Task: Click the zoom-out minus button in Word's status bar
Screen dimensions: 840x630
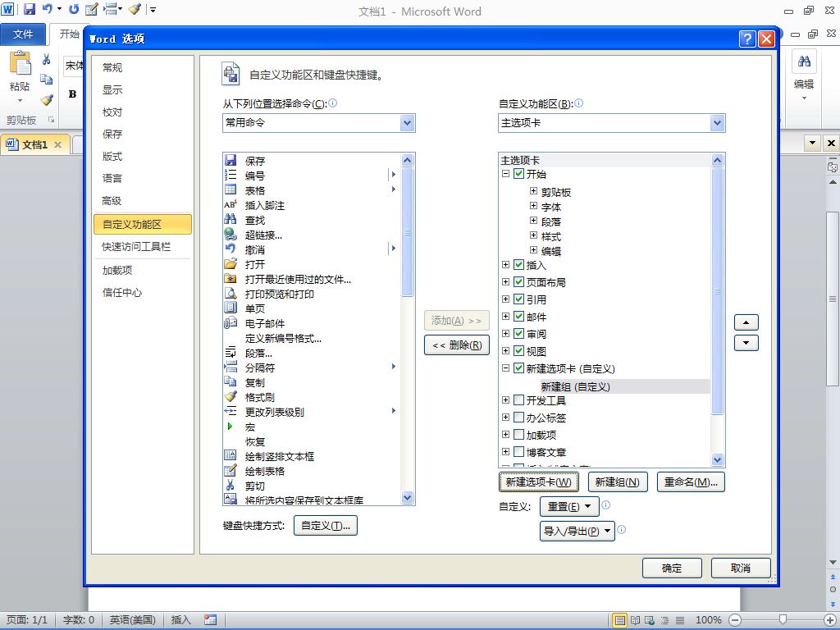Action: click(735, 620)
